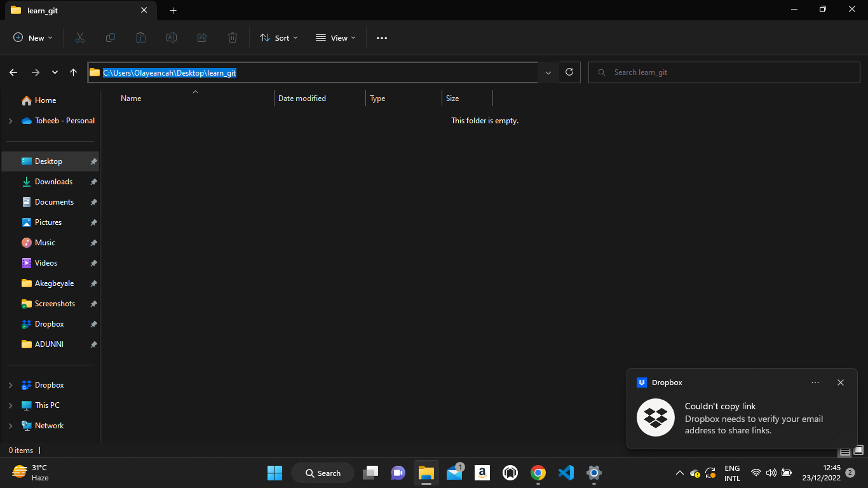Click the Paste clipboard icon
868x488 pixels.
(141, 38)
